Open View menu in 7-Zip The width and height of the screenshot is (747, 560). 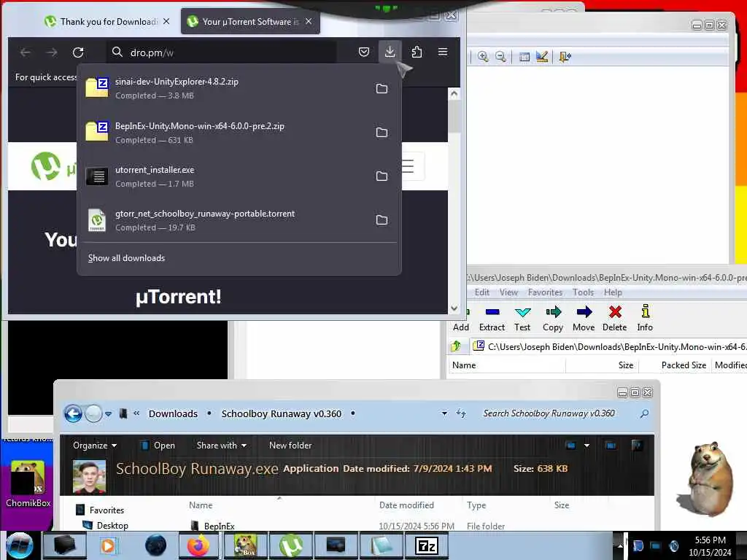[x=508, y=292]
